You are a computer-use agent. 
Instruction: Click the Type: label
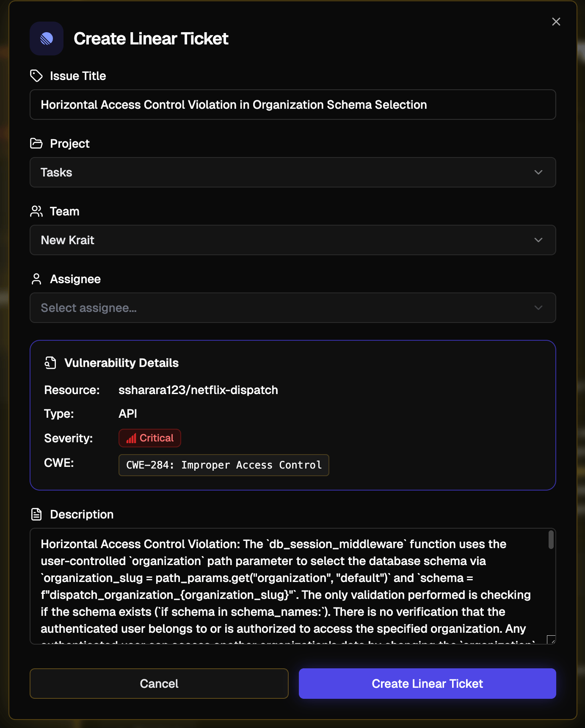click(x=59, y=414)
